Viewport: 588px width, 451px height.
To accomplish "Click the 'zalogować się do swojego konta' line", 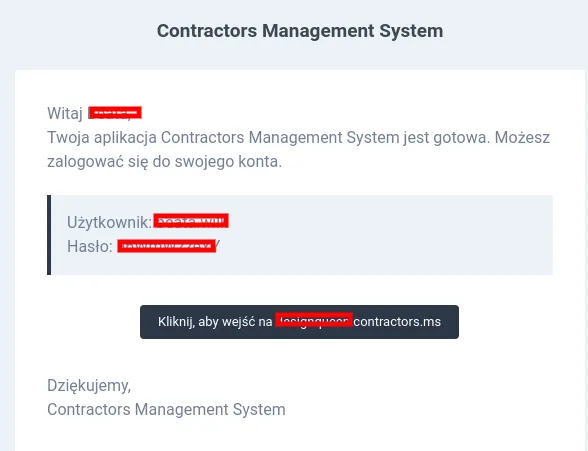I will 164,162.
